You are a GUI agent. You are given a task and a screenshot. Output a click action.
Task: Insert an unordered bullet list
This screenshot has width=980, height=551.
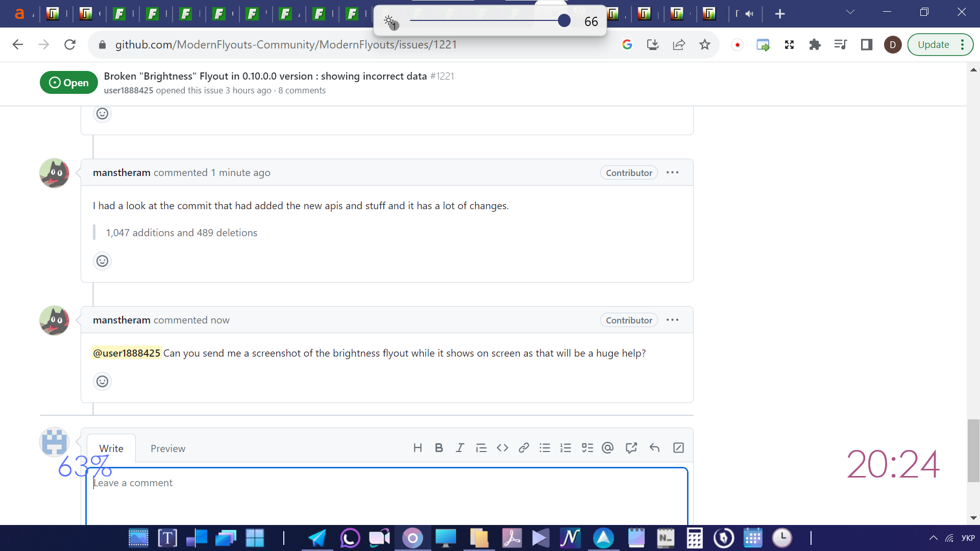click(x=545, y=448)
